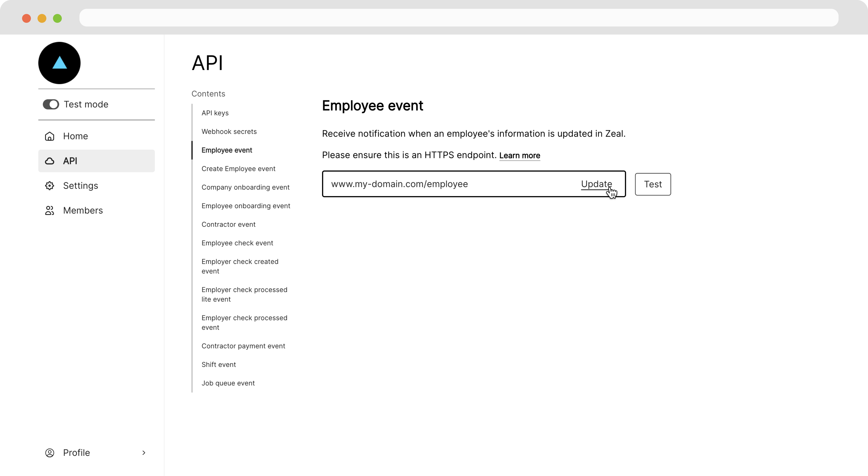Select Shift event in Contents

click(x=218, y=365)
